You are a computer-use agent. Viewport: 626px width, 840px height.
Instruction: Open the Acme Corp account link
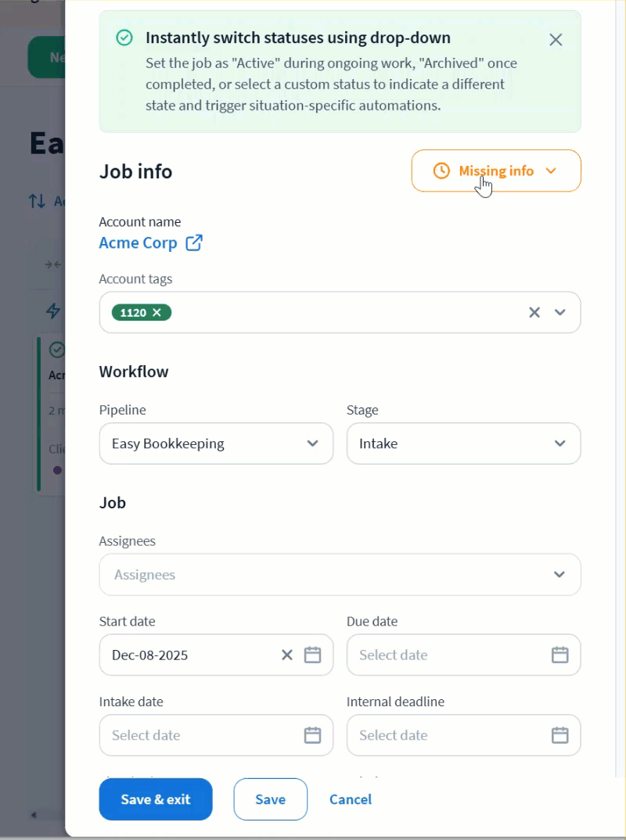tap(139, 242)
